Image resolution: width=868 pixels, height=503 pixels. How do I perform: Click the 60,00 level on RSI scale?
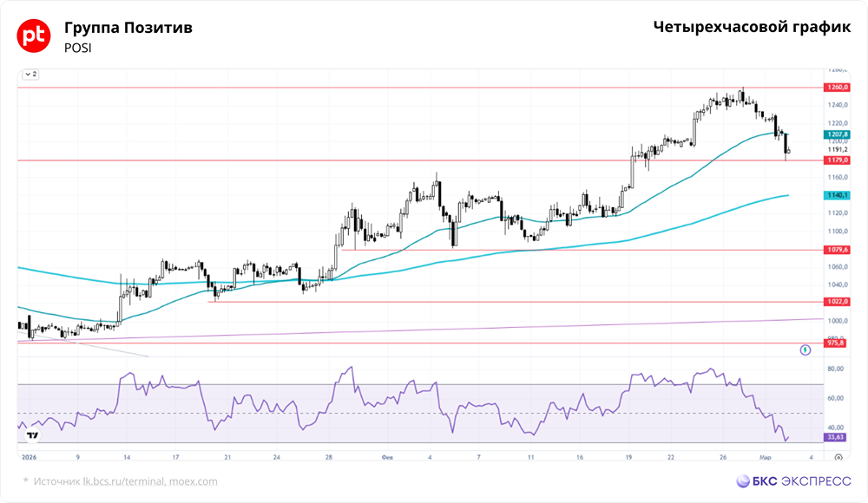pos(835,398)
